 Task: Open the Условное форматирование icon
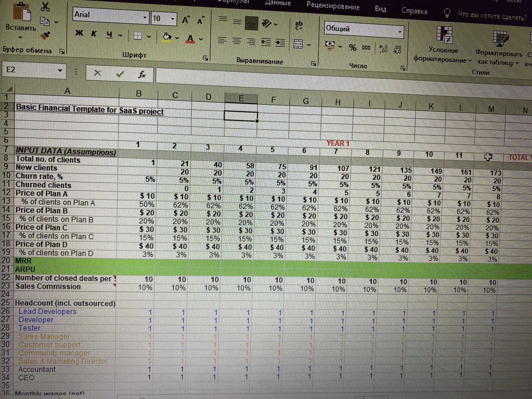point(445,34)
